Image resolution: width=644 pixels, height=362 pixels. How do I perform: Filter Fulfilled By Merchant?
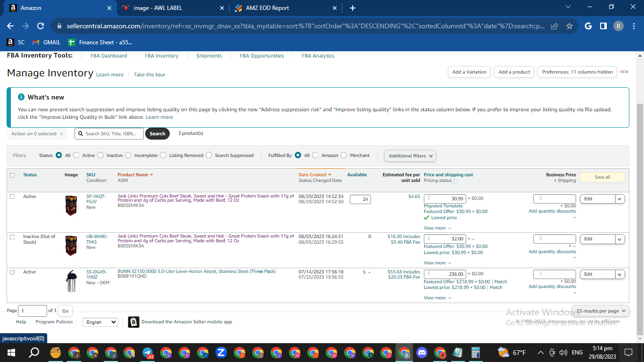tap(344, 155)
